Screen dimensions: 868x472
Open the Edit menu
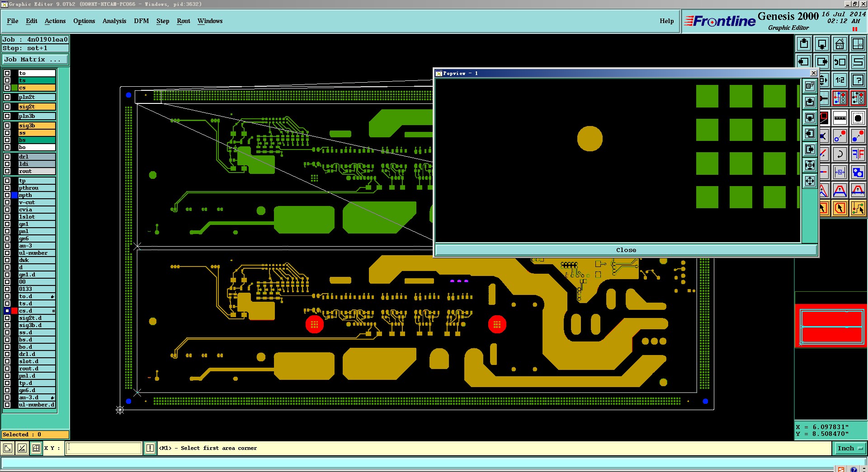[x=32, y=21]
